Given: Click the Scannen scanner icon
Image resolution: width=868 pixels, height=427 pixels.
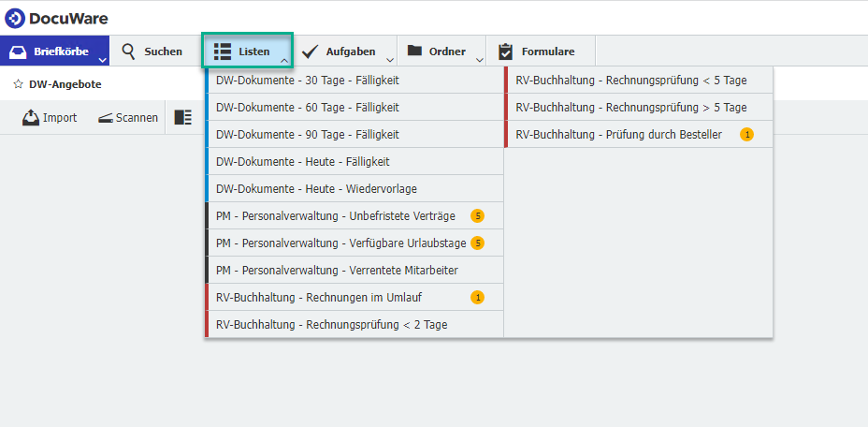Looking at the screenshot, I should pos(106,118).
